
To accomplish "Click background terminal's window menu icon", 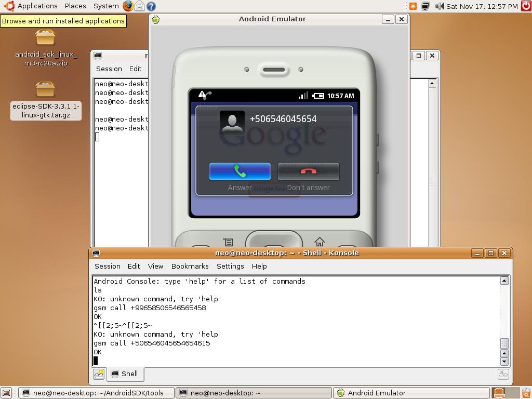I will pos(98,56).
